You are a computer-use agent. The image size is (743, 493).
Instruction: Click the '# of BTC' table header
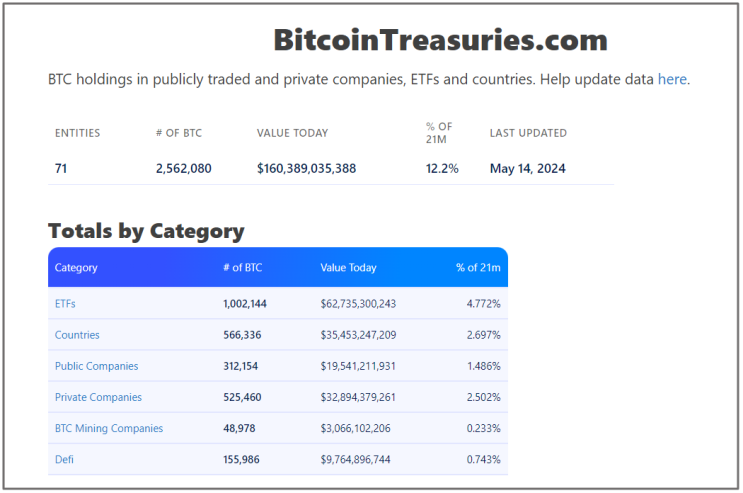[243, 268]
